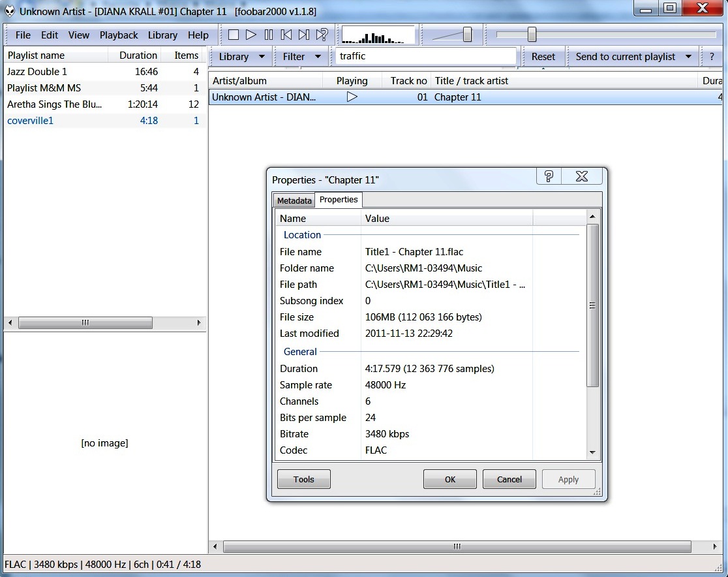Click the Reset button
728x577 pixels.
pos(543,57)
